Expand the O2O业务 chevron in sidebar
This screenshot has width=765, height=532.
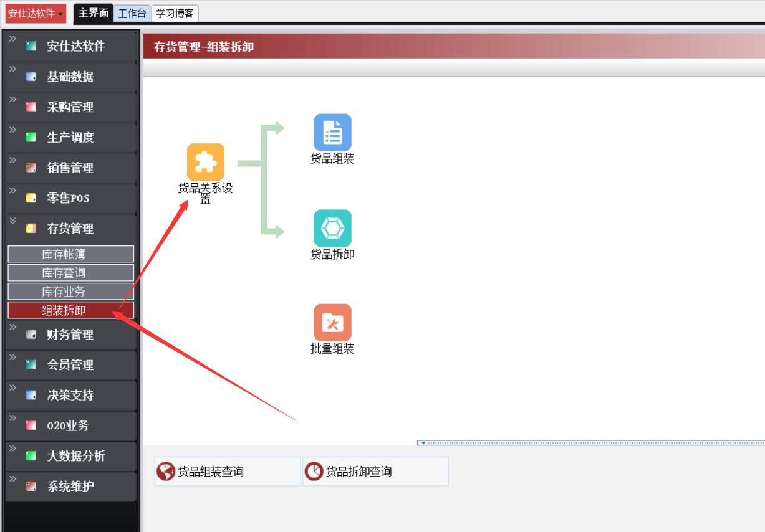pyautogui.click(x=12, y=418)
